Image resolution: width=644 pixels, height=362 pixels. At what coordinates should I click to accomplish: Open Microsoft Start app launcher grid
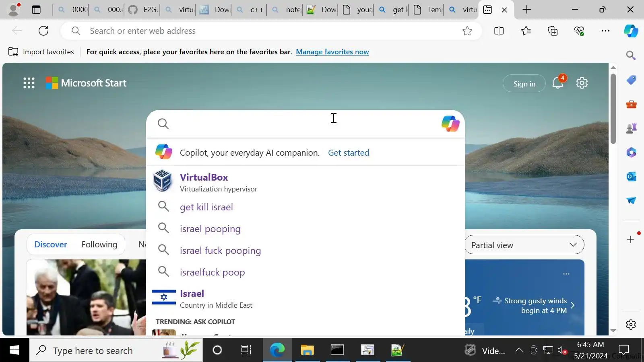point(29,83)
